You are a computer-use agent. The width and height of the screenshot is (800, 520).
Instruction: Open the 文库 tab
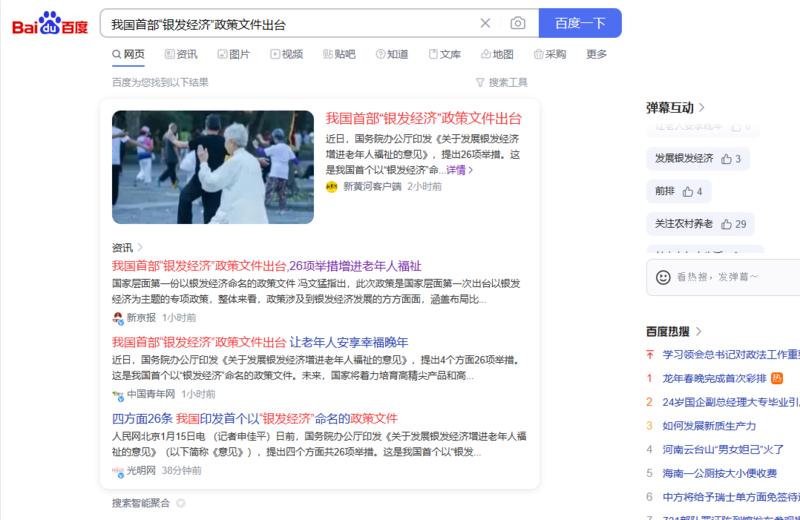point(444,54)
